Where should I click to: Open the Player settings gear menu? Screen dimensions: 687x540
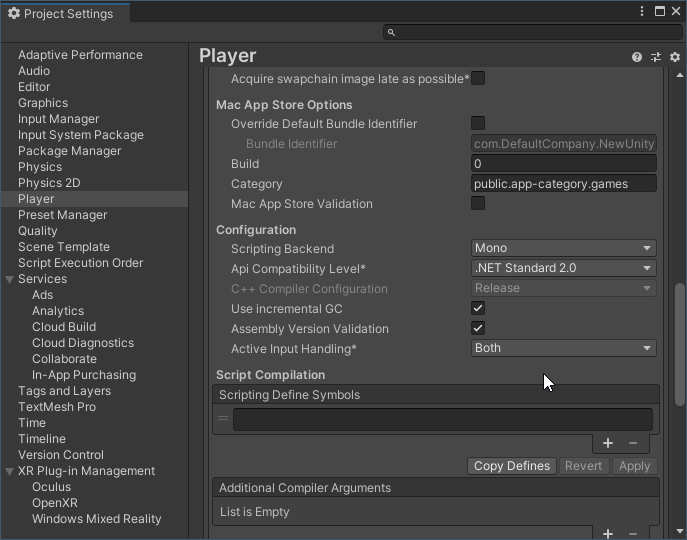click(x=675, y=57)
